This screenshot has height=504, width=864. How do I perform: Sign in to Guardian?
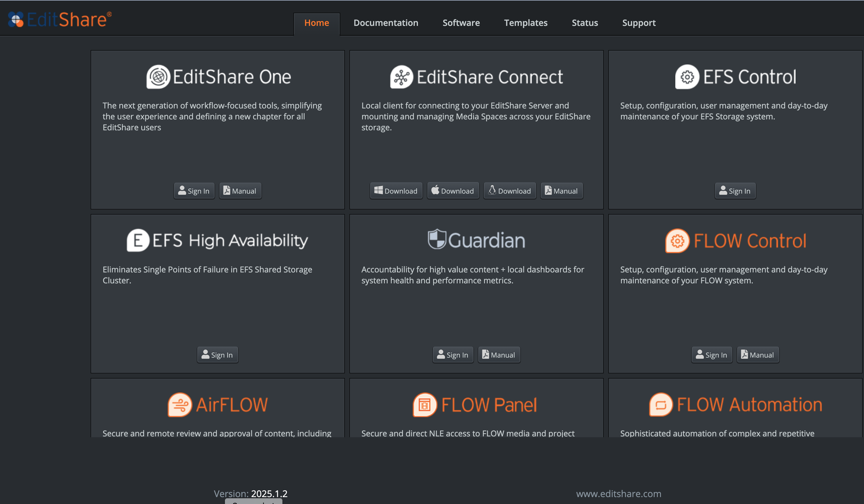tap(453, 355)
